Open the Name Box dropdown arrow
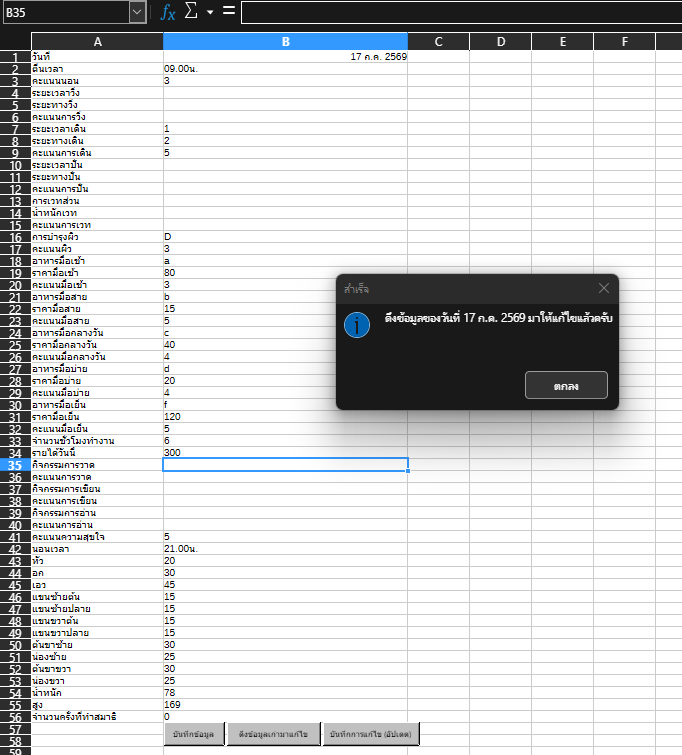The image size is (682, 755). [137, 12]
